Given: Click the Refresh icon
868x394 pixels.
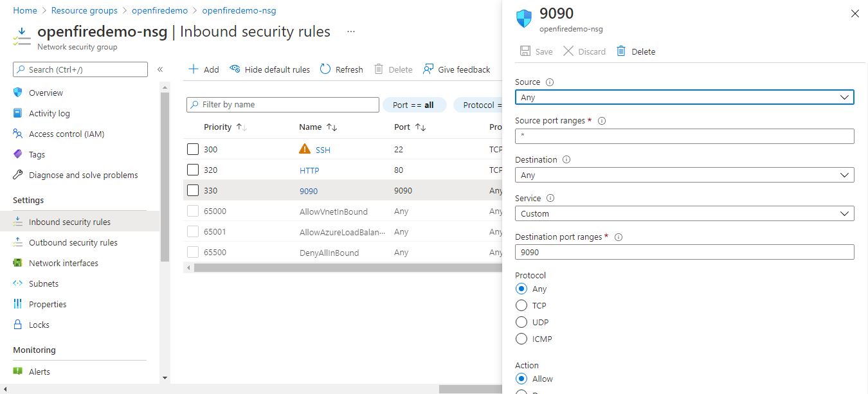Looking at the screenshot, I should tap(325, 69).
